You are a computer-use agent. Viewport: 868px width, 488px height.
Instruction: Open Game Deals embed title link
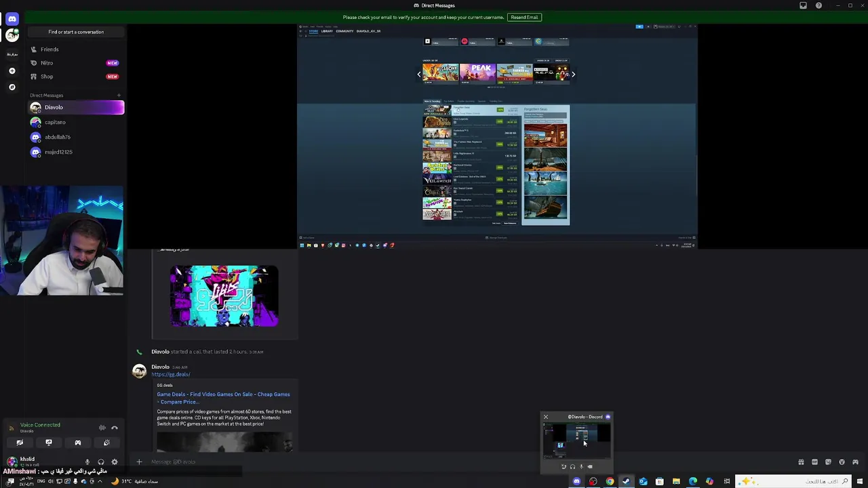(223, 398)
